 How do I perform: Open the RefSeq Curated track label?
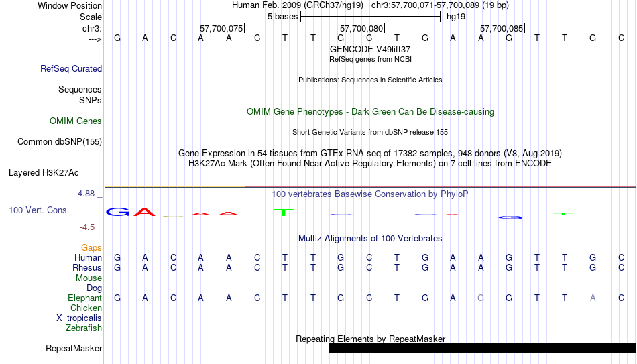[70, 68]
